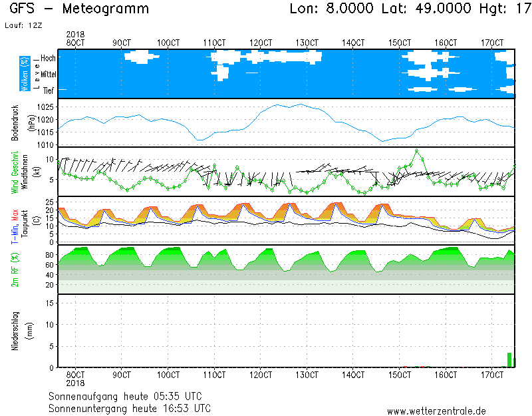
Task: Click the green Wind Geschwi. axis label
Action: [x=14, y=172]
